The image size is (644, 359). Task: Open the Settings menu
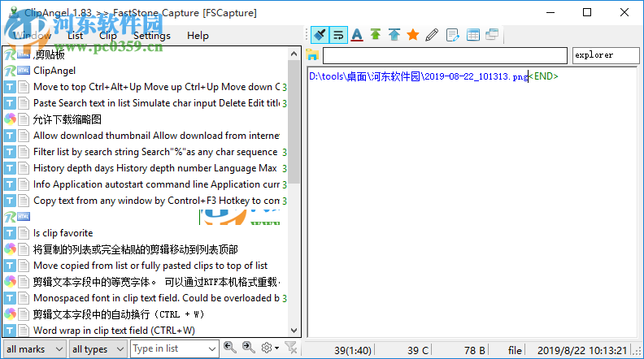pos(152,36)
